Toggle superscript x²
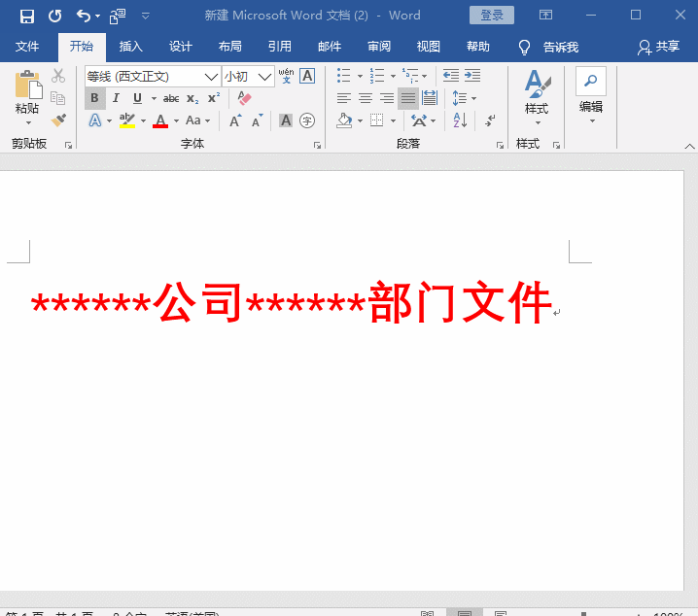Screen dimensions: 698x616 tap(214, 98)
